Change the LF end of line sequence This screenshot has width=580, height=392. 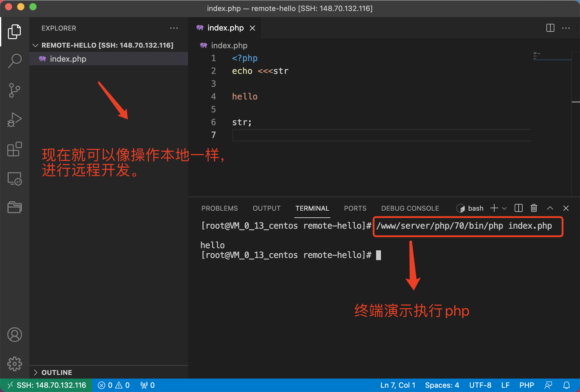[x=505, y=385]
